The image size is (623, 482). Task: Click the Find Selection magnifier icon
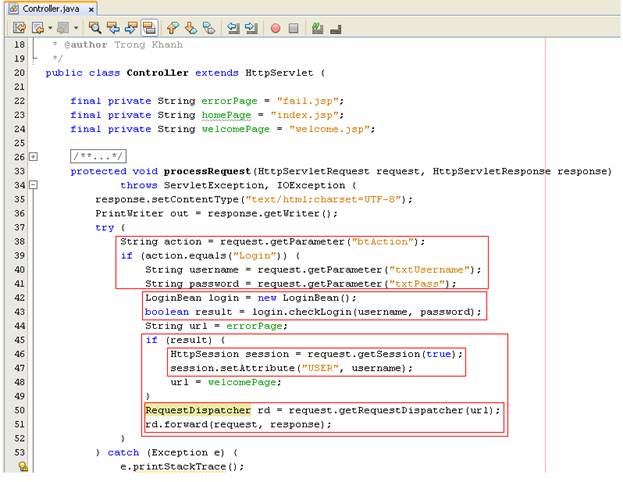[x=95, y=28]
